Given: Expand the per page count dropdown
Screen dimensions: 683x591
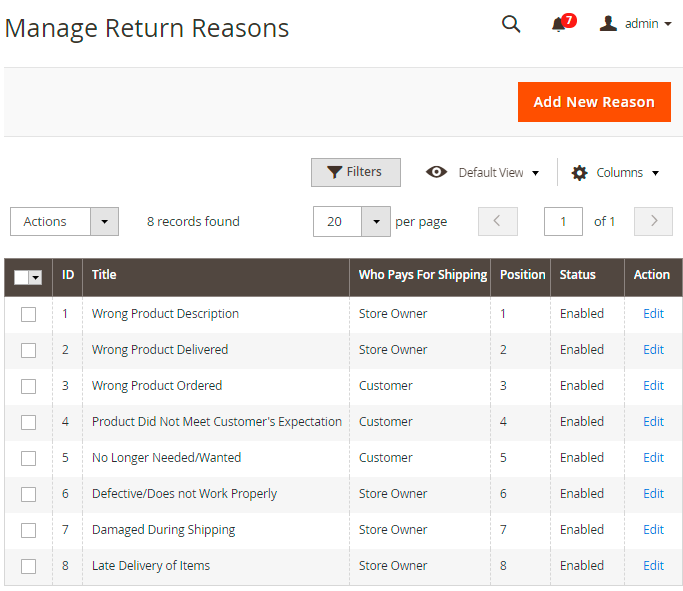Looking at the screenshot, I should point(376,222).
